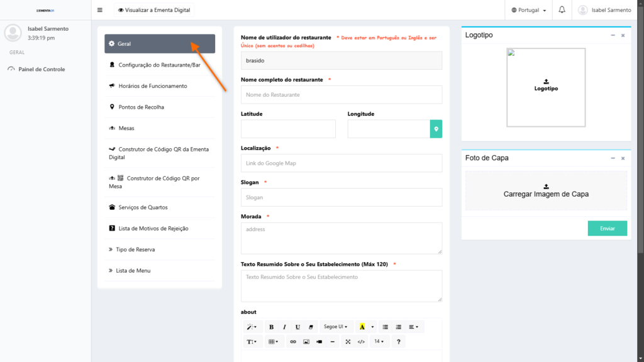
Task: Expand the Segoe UI font family dropdown
Action: point(335,327)
